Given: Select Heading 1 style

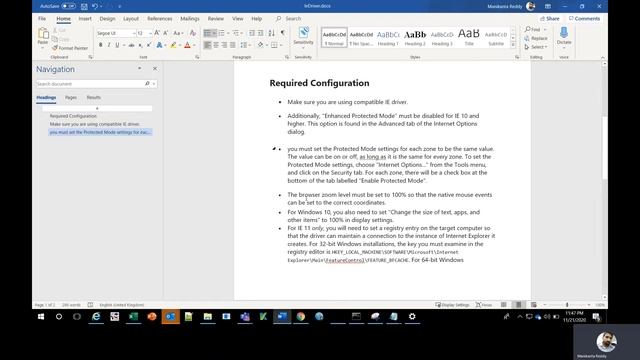Looking at the screenshot, I should click(388, 38).
